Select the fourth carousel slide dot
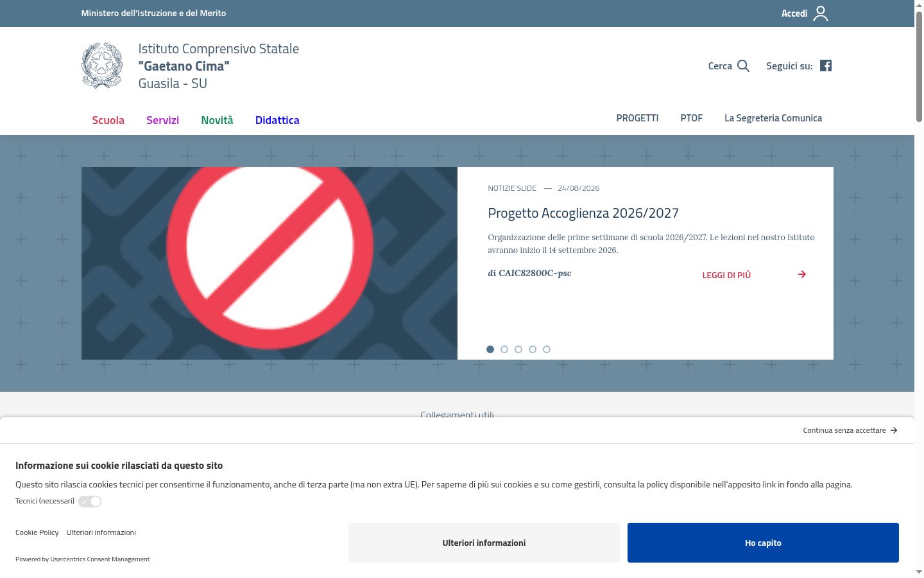Image resolution: width=924 pixels, height=578 pixels. (x=533, y=349)
